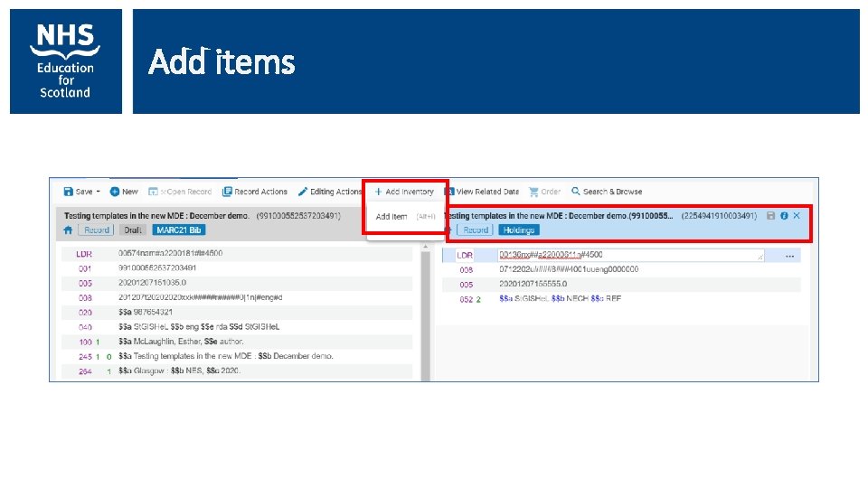Click the greyed Open Record toolbar item
868x488 pixels.
(x=180, y=192)
